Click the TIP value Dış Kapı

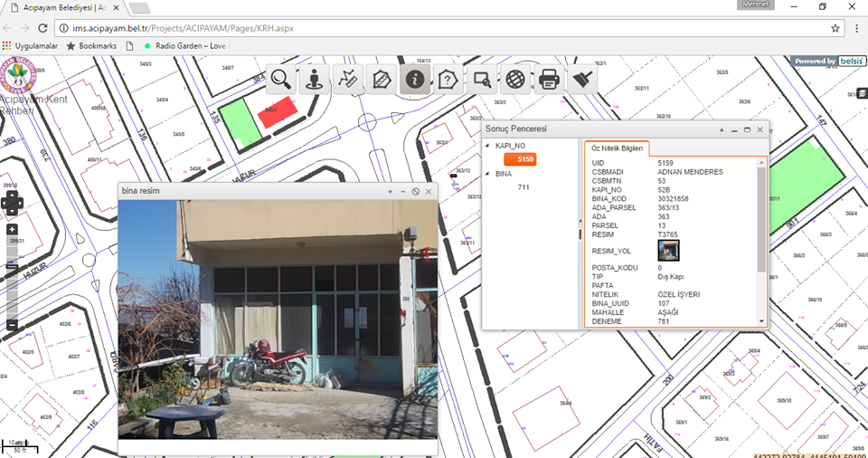click(670, 277)
